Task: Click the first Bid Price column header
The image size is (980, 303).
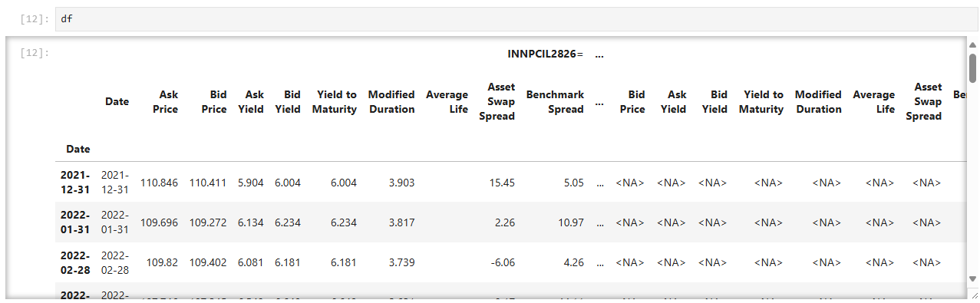Action: 214,102
